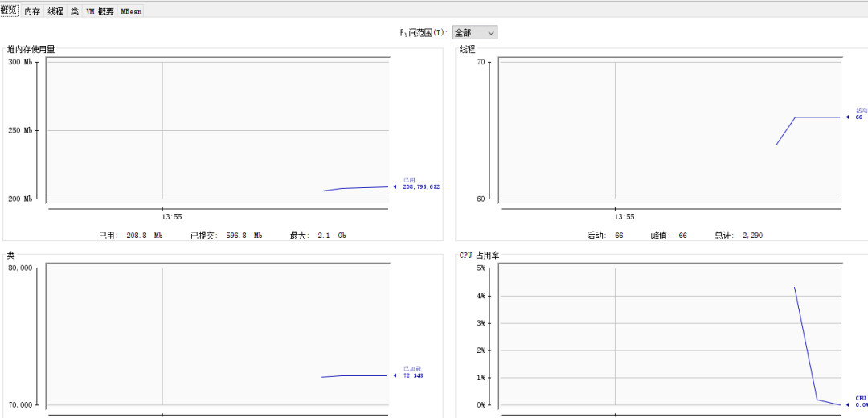
Task: Click the 堆内存使用量 panel title
Action: coord(31,49)
